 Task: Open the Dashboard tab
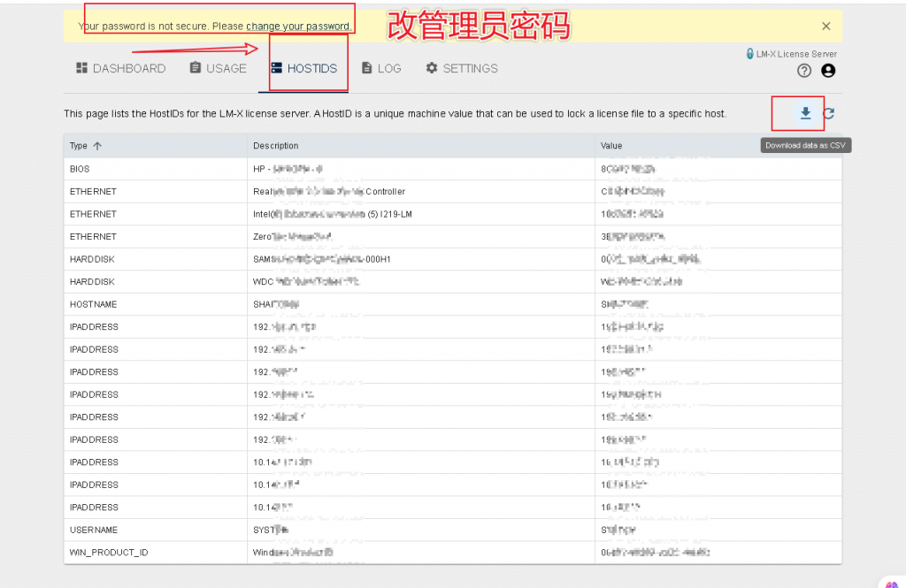120,68
